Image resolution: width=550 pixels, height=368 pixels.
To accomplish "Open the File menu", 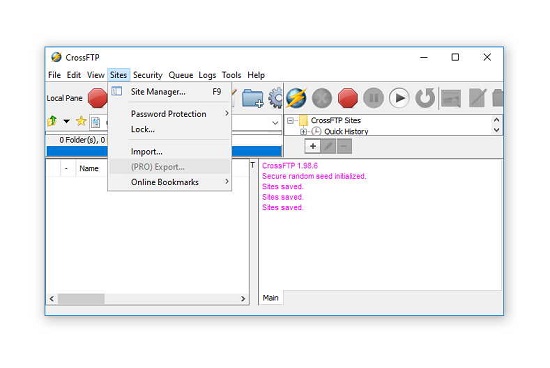I will 54,75.
